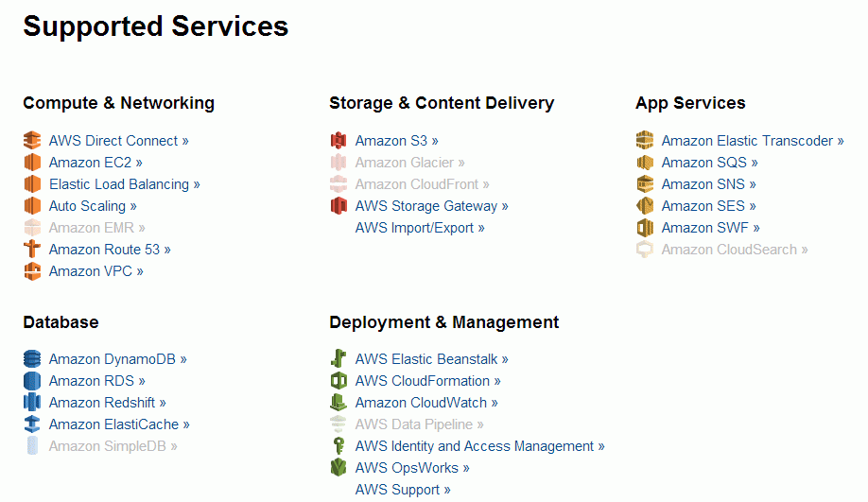Image resolution: width=868 pixels, height=502 pixels.
Task: Open the Amazon CloudWatch link
Action: coord(426,403)
